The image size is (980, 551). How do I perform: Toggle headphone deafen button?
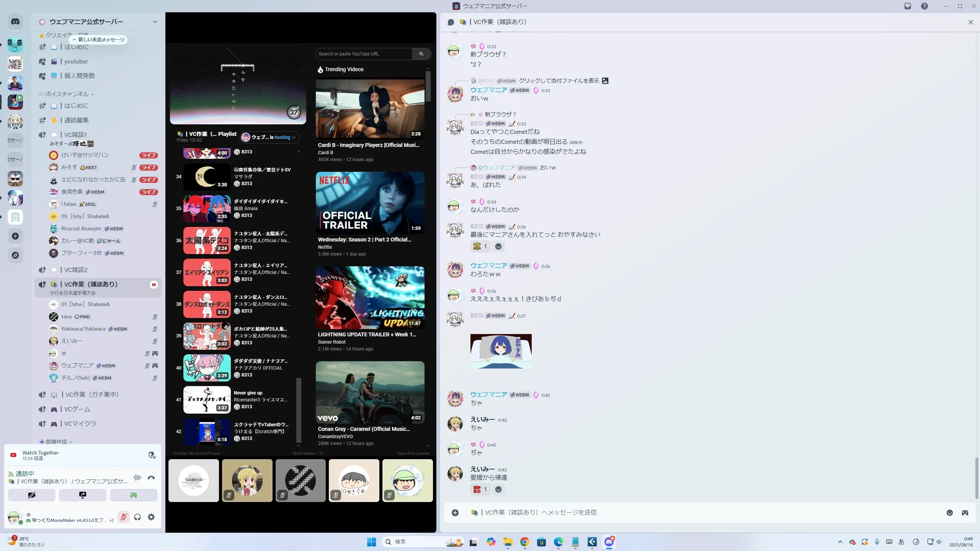point(137,517)
